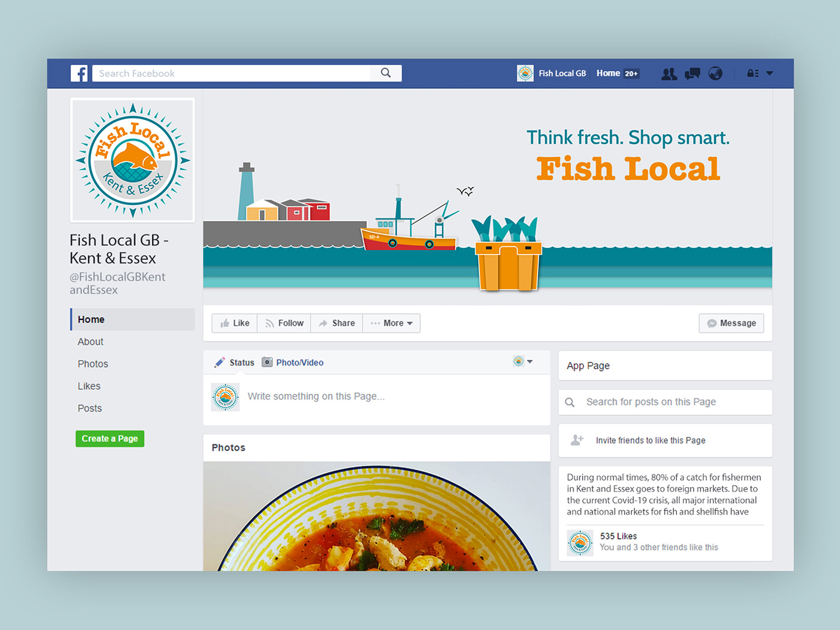Open the post-as identity dropdown
Viewport: 840px width, 630px height.
point(523,361)
